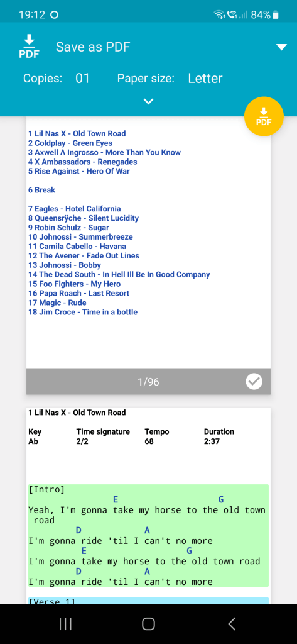Image resolution: width=297 pixels, height=644 pixels.
Task: Open the Paper size Letter selector
Action: tap(205, 79)
